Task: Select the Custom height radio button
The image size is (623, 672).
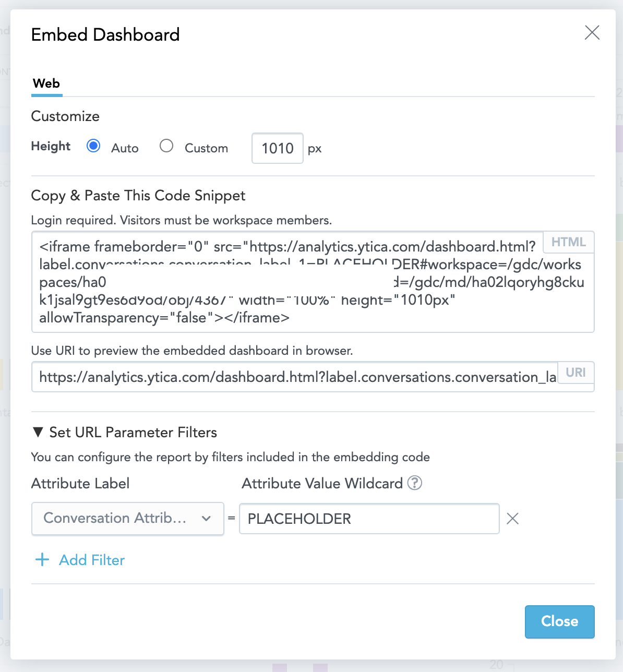Action: point(166,146)
